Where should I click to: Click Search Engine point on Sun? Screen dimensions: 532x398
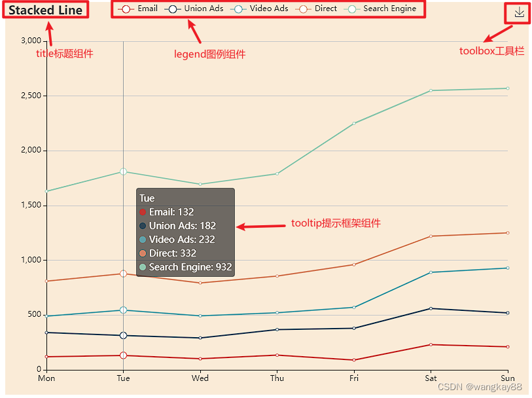[x=508, y=88]
